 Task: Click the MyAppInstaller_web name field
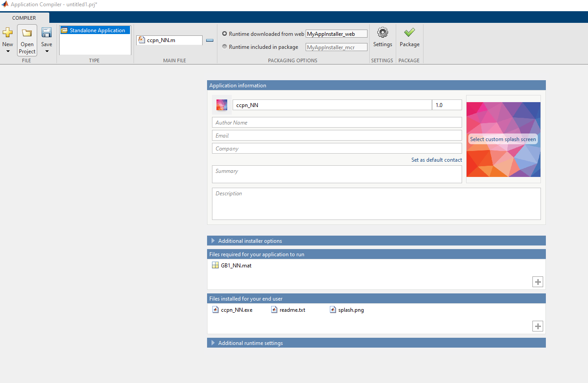336,34
